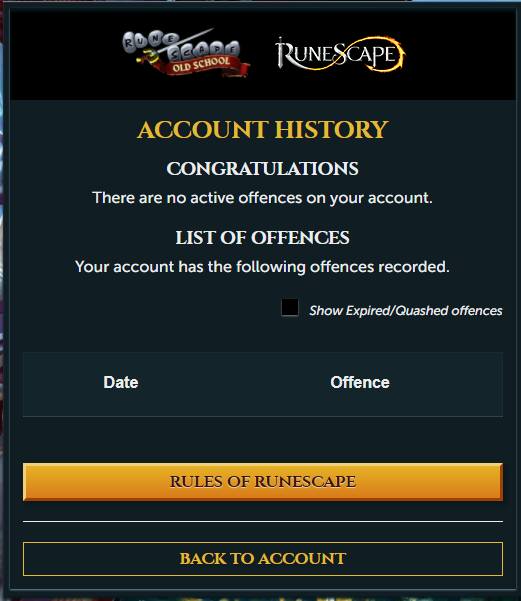Sort offences by the Date column
The image size is (521, 601).
coord(121,382)
